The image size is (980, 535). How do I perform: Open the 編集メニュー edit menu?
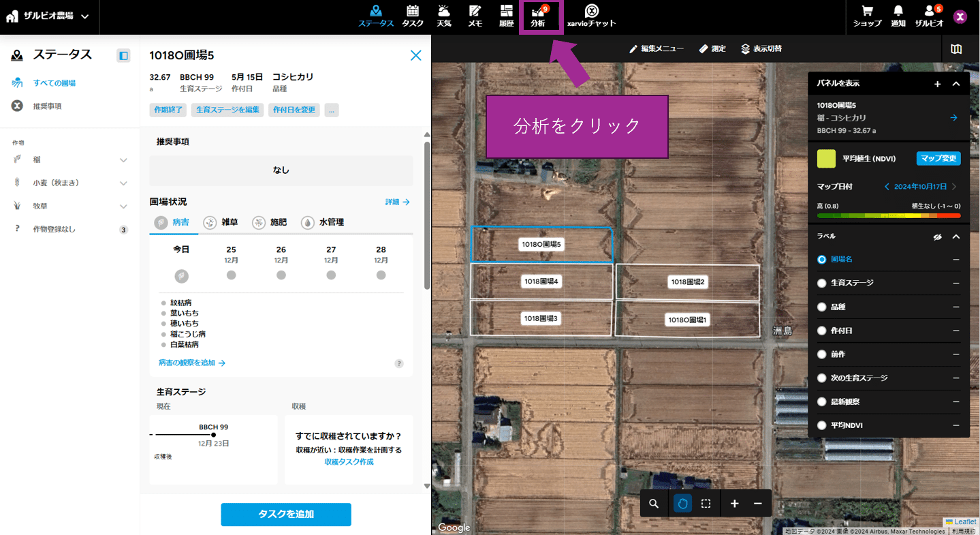coord(657,49)
